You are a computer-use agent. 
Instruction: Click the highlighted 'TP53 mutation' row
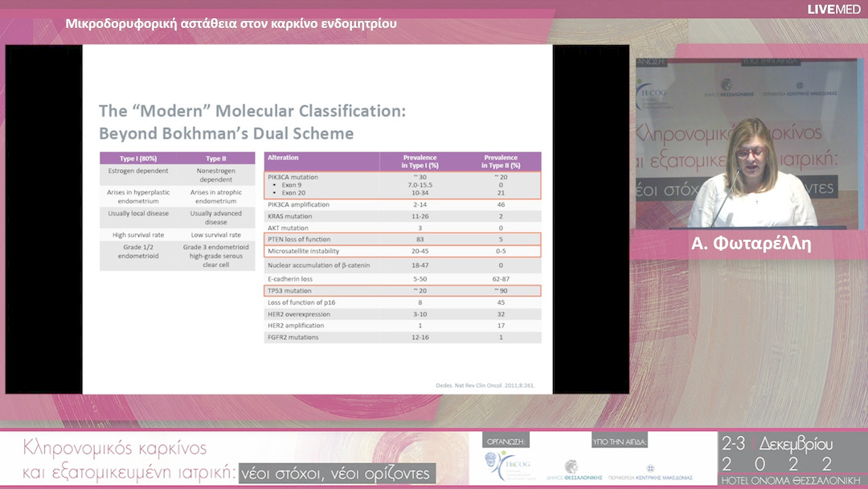pos(402,290)
